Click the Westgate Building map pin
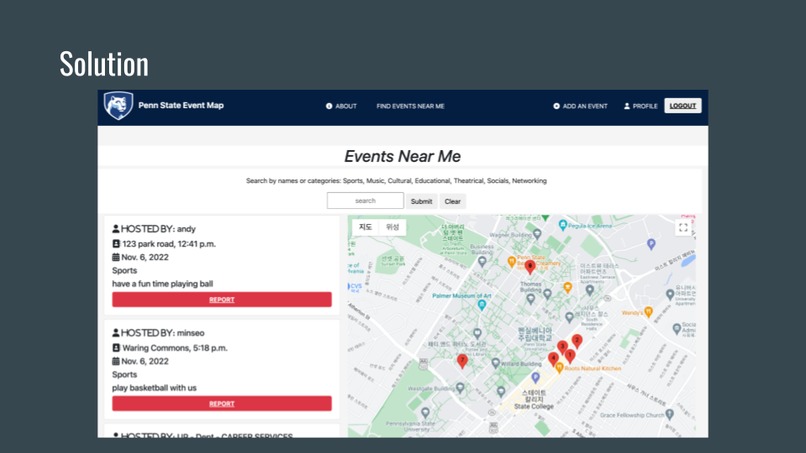Screen dimensions: 806x453 460,388
